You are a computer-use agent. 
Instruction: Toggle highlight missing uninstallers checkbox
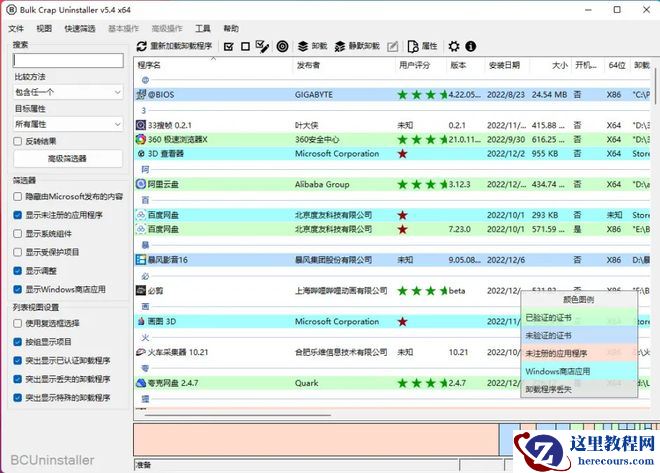pyautogui.click(x=18, y=379)
